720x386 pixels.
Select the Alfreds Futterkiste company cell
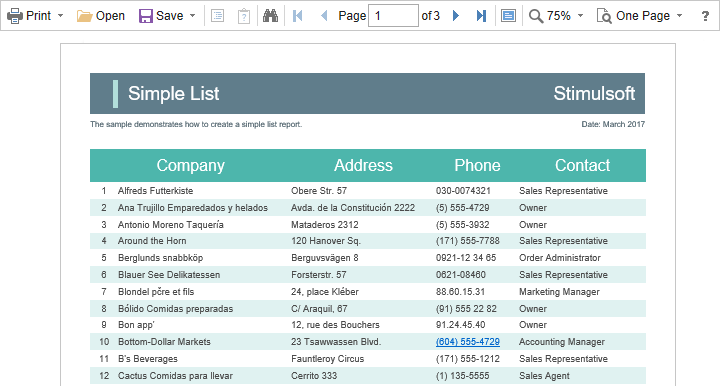155,191
